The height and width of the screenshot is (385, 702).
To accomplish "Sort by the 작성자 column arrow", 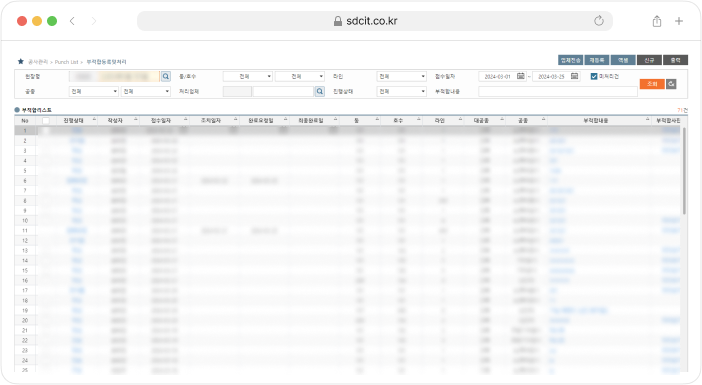I will (x=135, y=120).
